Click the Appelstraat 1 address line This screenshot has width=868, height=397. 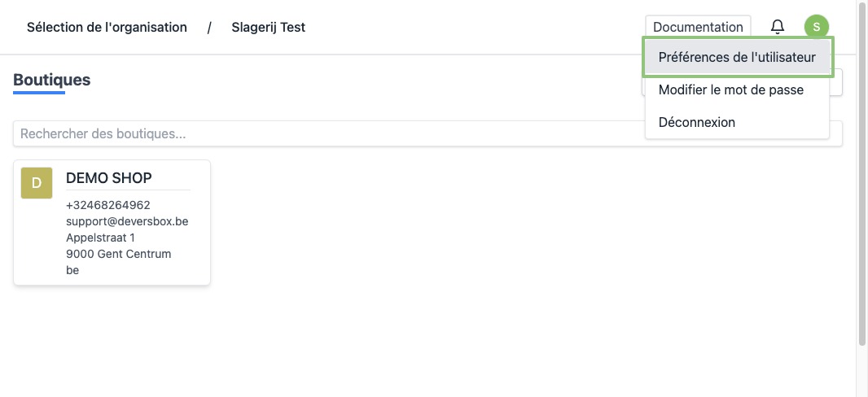[x=100, y=238]
